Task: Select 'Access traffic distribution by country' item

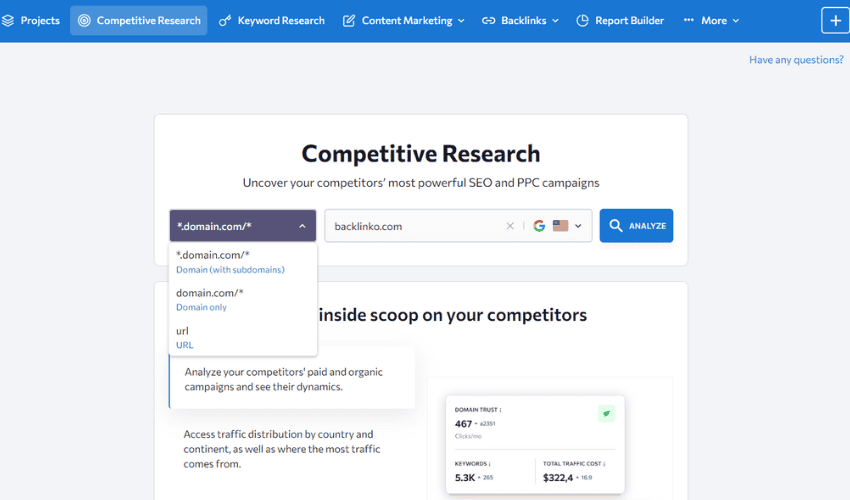Action: (282, 449)
